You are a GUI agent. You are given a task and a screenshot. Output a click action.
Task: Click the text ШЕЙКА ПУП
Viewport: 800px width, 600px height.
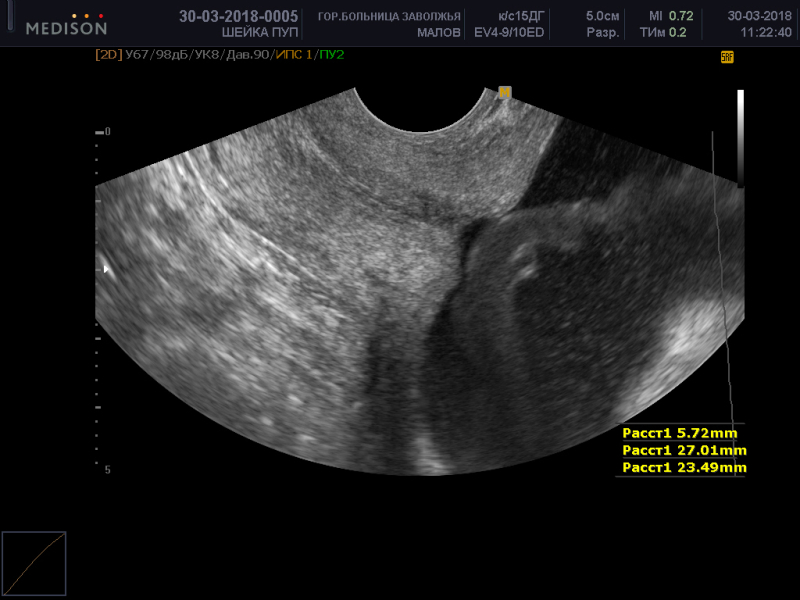point(260,33)
